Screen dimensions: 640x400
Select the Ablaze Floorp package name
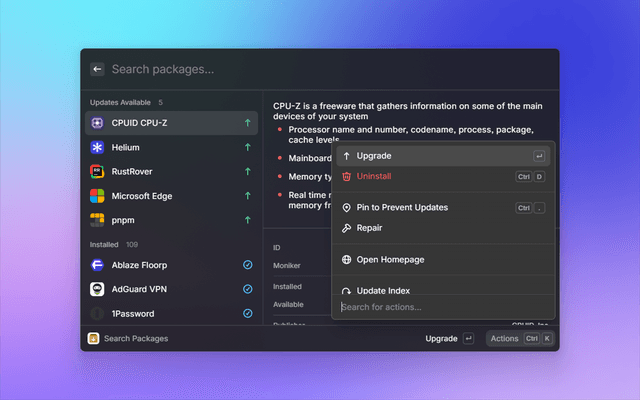pos(139,265)
